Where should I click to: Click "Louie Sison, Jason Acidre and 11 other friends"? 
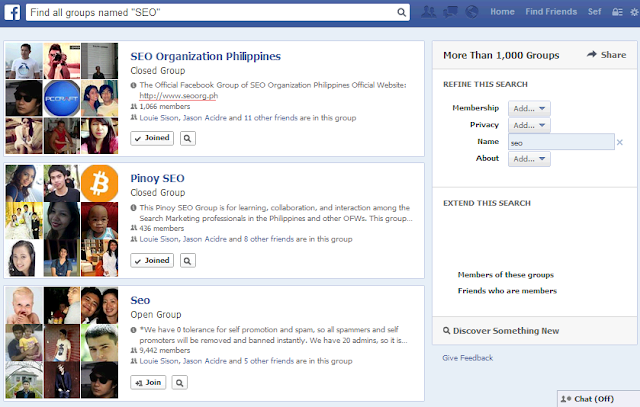[218, 118]
